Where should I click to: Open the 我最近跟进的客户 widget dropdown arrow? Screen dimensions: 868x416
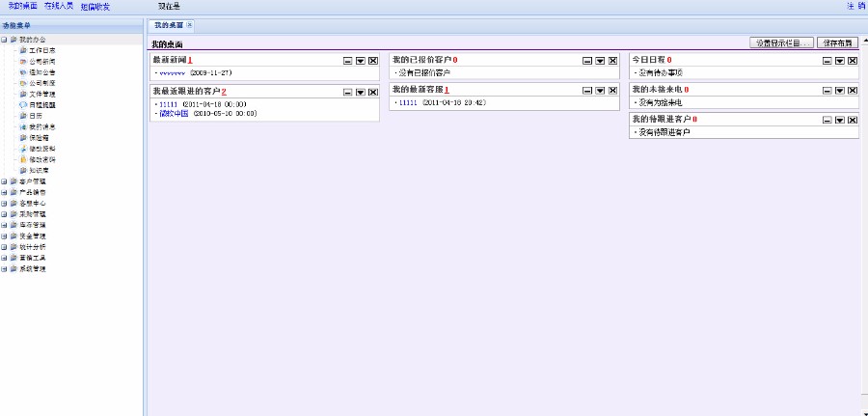tap(361, 92)
